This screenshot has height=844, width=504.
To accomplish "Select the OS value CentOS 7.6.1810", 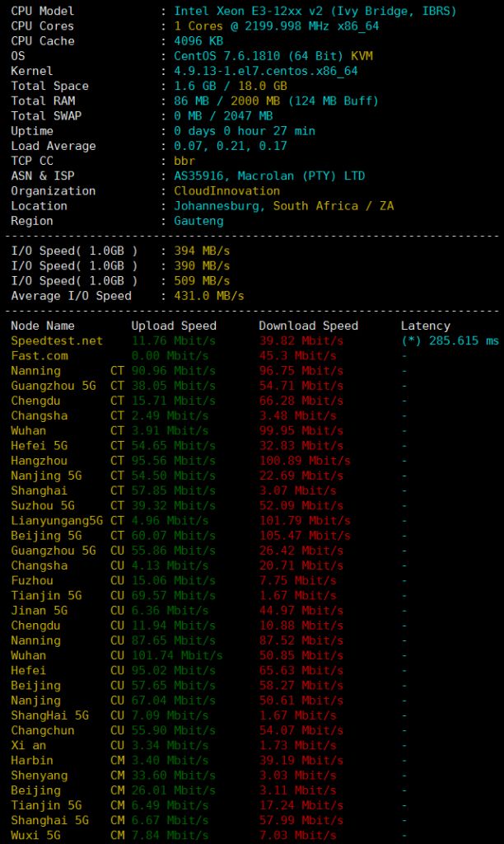I will tap(227, 56).
